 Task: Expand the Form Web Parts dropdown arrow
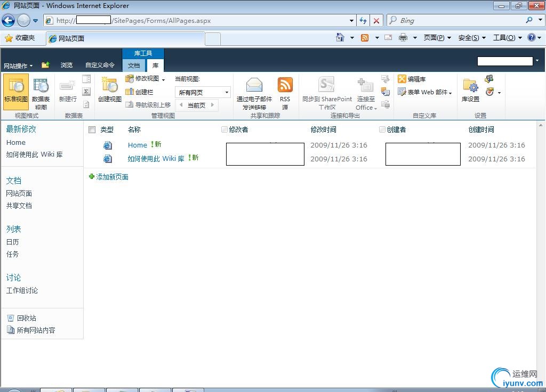coord(450,93)
